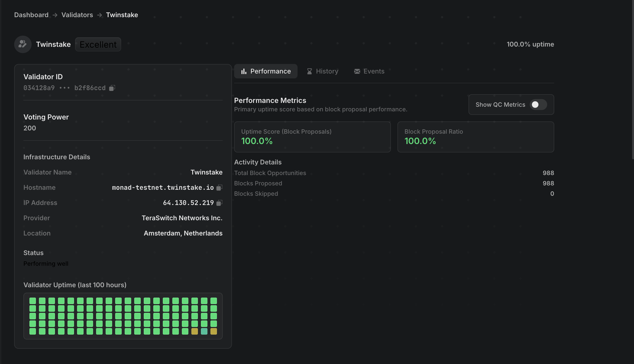Switch to the Events tab

(369, 71)
